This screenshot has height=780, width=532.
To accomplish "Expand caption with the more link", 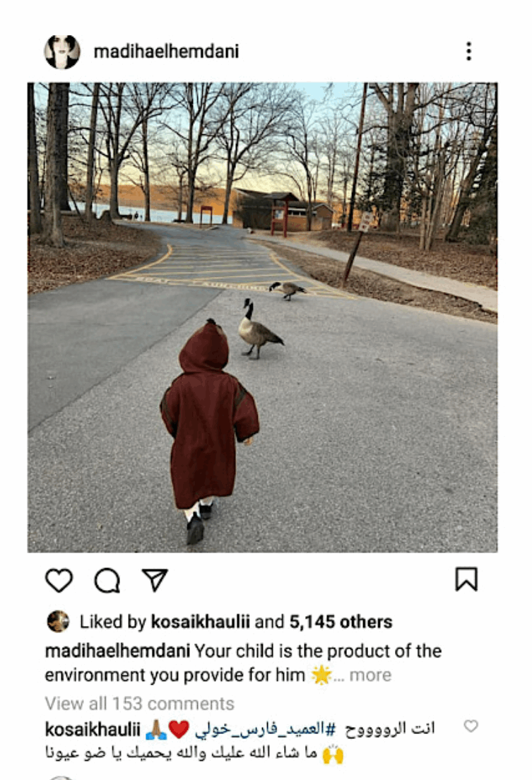I will pos(370,675).
